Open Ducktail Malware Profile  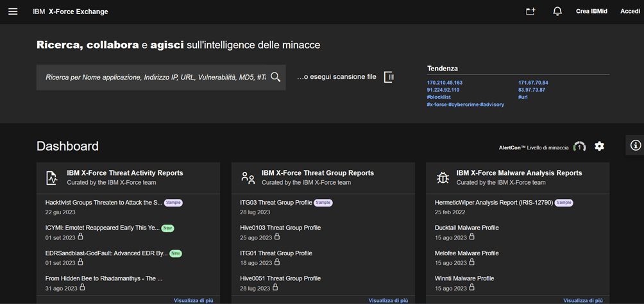[466, 228]
